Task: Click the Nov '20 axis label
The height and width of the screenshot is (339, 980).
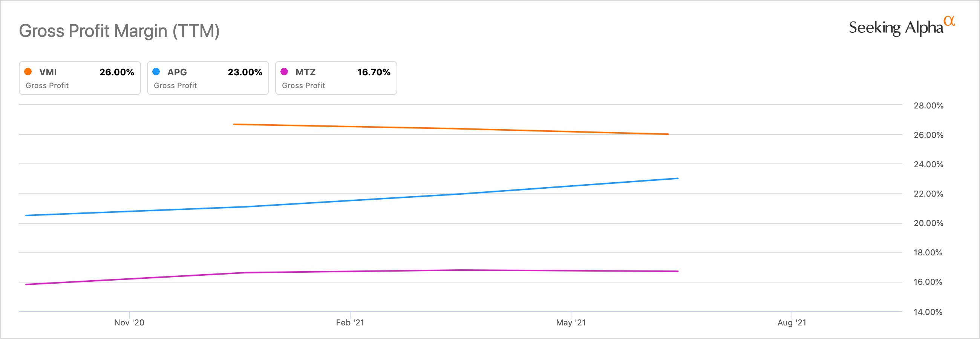Action: [x=129, y=323]
